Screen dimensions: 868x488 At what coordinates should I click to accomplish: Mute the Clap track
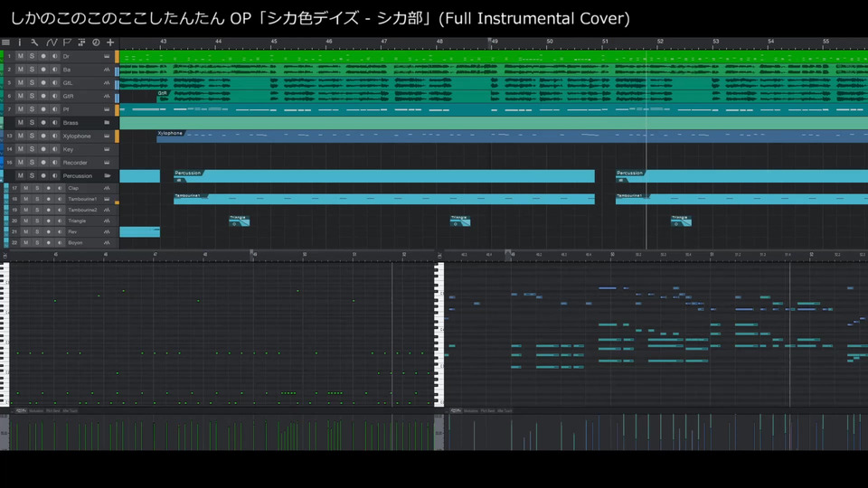pos(25,188)
